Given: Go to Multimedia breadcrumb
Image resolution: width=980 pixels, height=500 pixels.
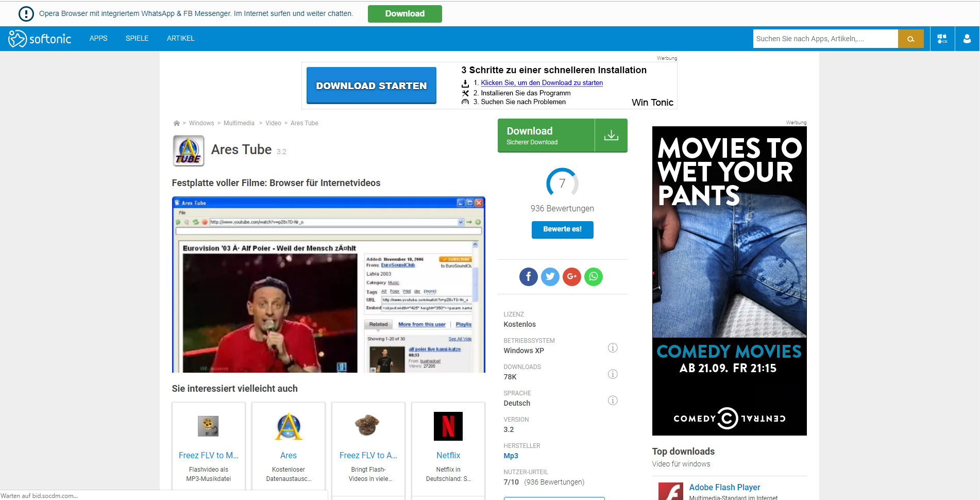Looking at the screenshot, I should [239, 123].
